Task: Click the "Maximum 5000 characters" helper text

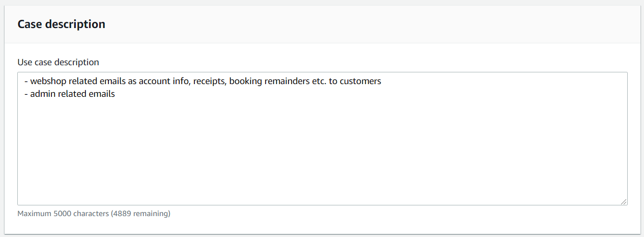Action: [63, 214]
